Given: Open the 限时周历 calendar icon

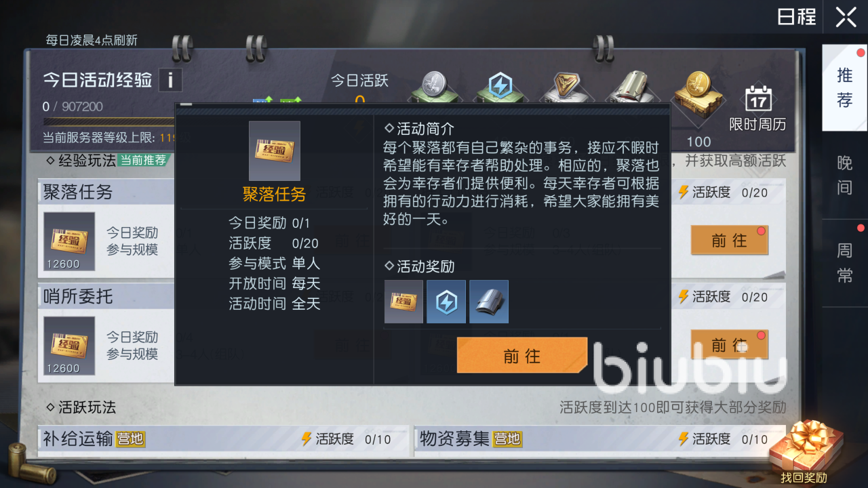Looking at the screenshot, I should pos(757,107).
